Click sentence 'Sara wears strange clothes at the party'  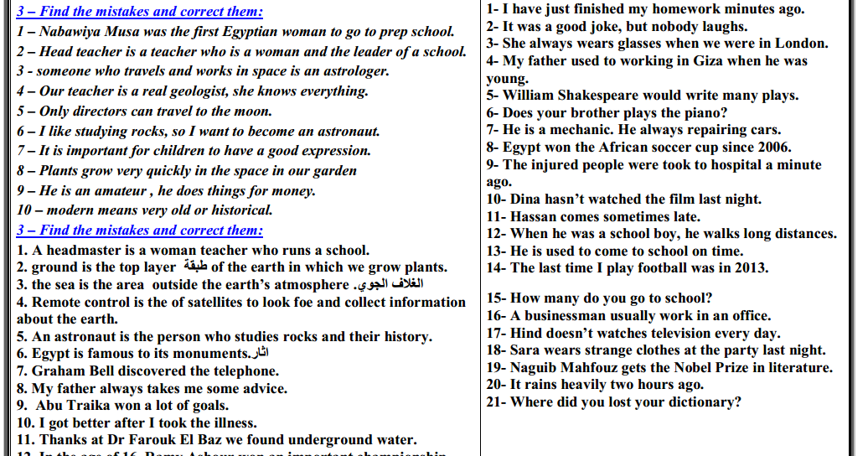(x=656, y=350)
